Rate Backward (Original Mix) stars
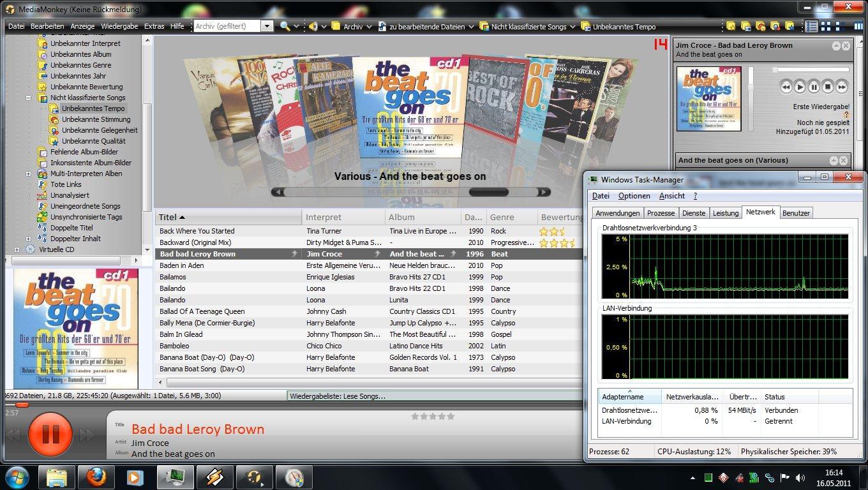This screenshot has height=490, width=868. point(557,242)
